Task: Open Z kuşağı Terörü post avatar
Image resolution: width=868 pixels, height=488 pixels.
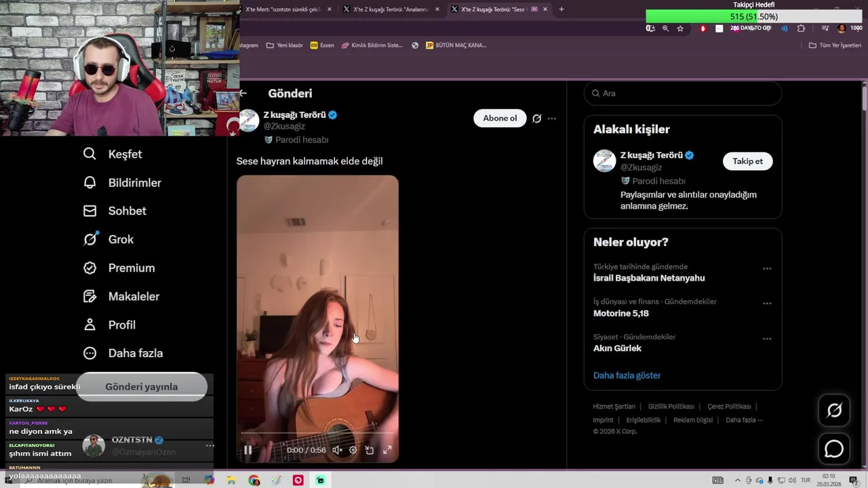Action: tap(248, 121)
